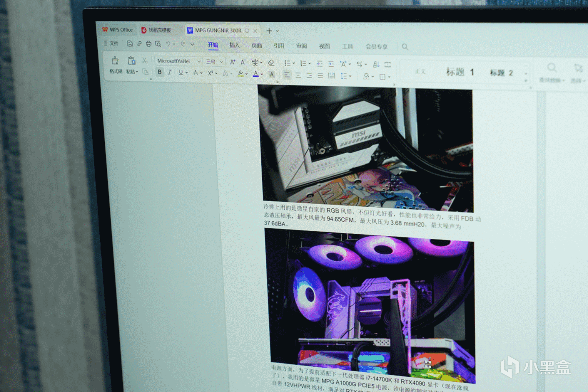Click the sort icon in paragraph group

click(x=376, y=64)
